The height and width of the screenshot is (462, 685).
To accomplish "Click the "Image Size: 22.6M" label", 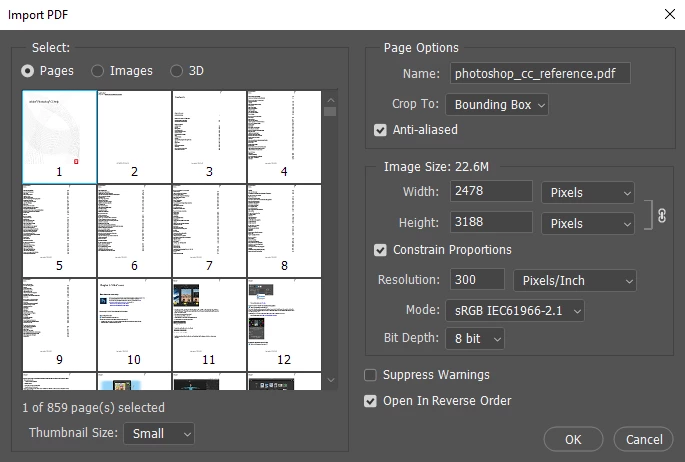I will pyautogui.click(x=436, y=167).
